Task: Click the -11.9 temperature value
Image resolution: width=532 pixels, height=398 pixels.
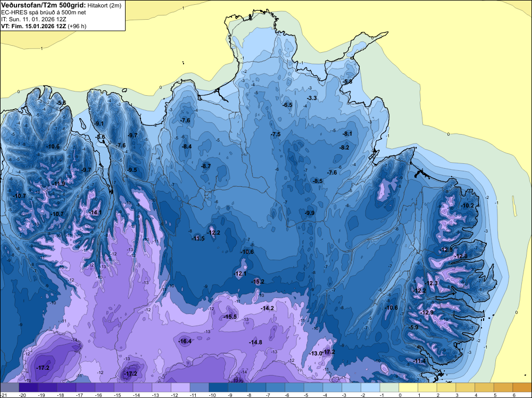Action: tap(59, 184)
